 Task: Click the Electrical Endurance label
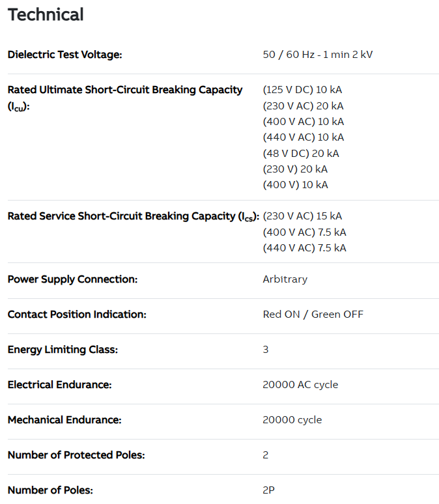[59, 385]
